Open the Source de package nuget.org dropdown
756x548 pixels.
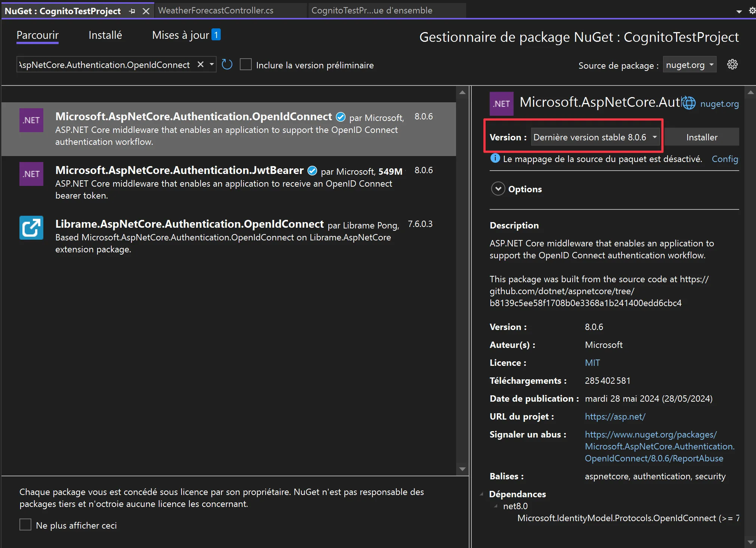(x=690, y=65)
